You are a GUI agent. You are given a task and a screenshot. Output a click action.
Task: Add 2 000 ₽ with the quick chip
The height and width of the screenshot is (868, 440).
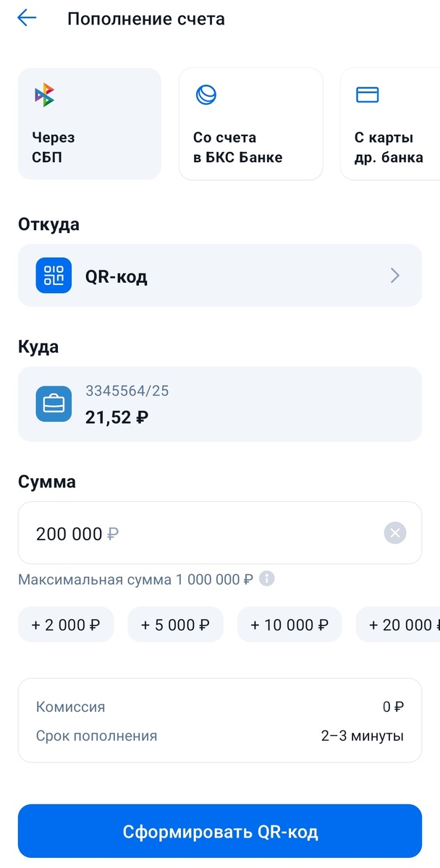[x=66, y=624]
